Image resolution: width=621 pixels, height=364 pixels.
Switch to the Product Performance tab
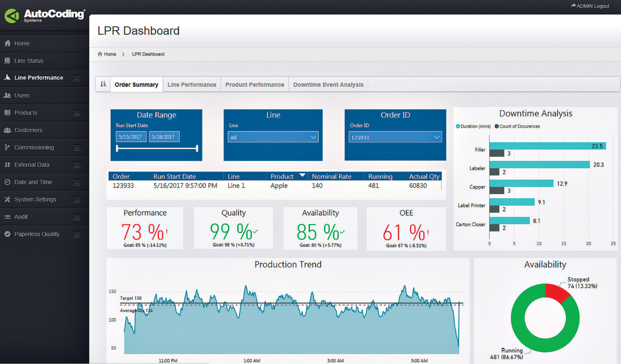point(254,84)
